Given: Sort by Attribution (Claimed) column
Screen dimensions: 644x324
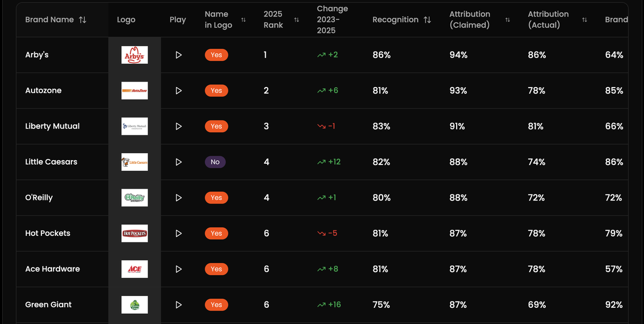Looking at the screenshot, I should click(508, 20).
